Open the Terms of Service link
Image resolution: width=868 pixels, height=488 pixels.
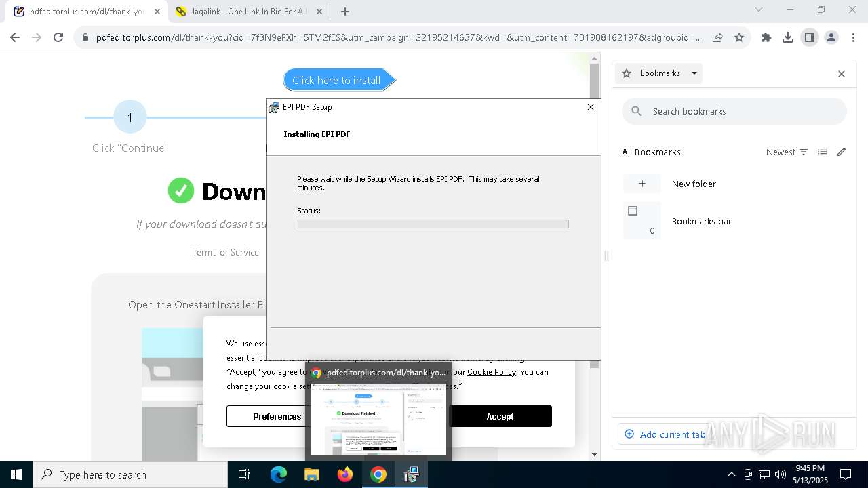pyautogui.click(x=226, y=252)
